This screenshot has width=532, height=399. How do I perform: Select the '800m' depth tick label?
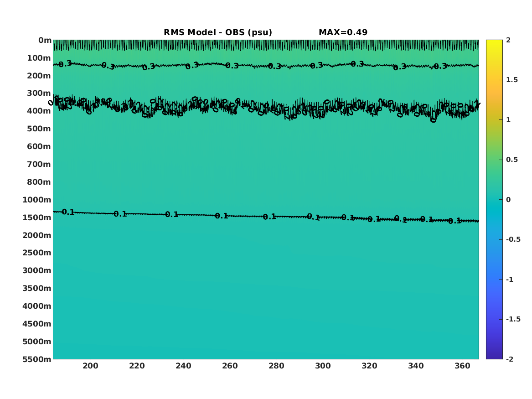pyautogui.click(x=39, y=182)
